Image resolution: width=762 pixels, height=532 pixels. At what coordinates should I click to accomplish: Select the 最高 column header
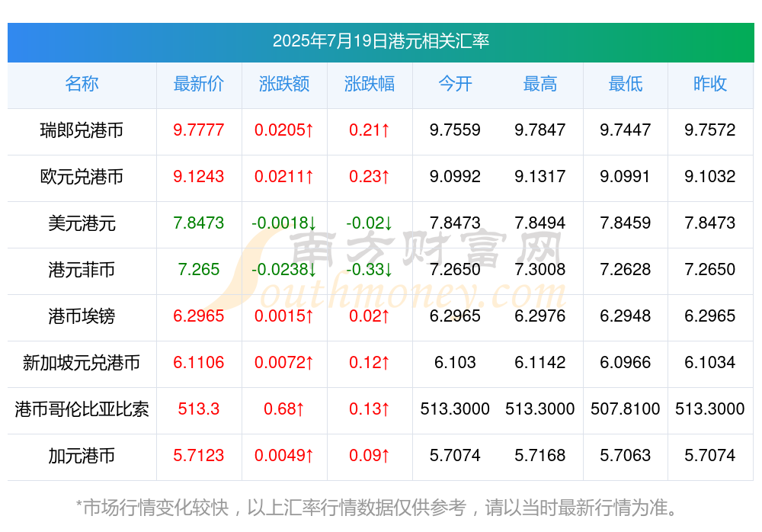(x=540, y=84)
